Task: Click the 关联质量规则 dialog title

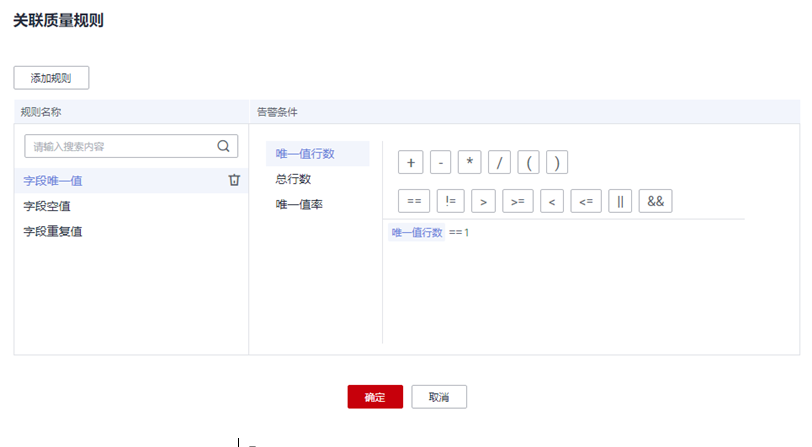Action: (x=58, y=20)
